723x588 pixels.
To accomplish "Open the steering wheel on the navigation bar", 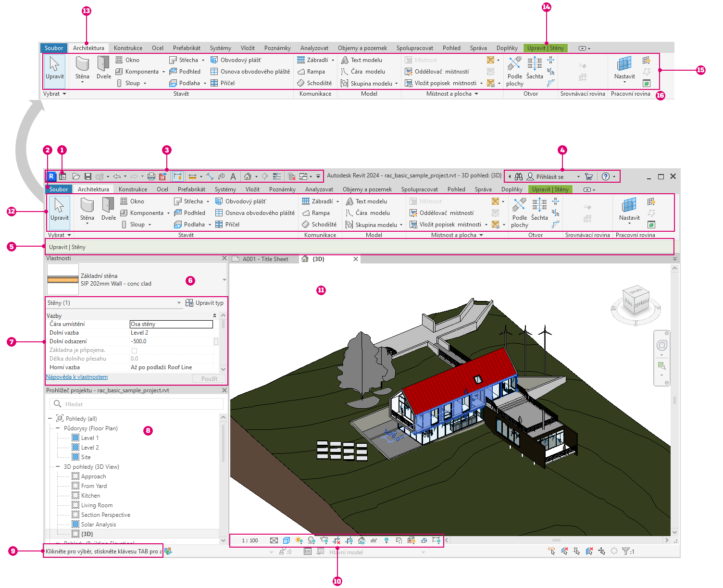I will (662, 345).
